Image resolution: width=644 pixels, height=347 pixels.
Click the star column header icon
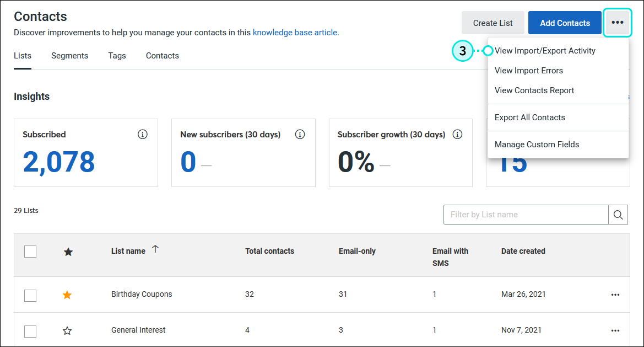click(68, 252)
